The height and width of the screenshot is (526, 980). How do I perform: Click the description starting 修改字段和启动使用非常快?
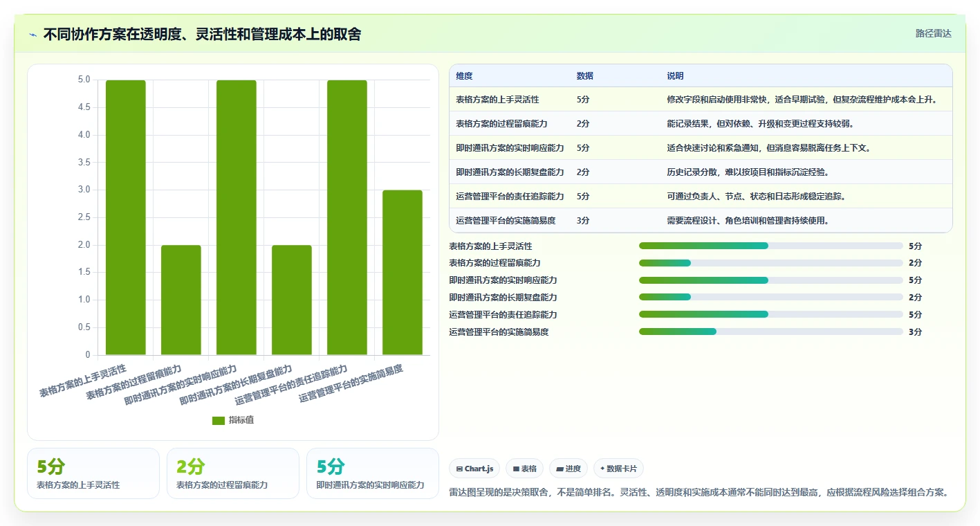coord(802,100)
